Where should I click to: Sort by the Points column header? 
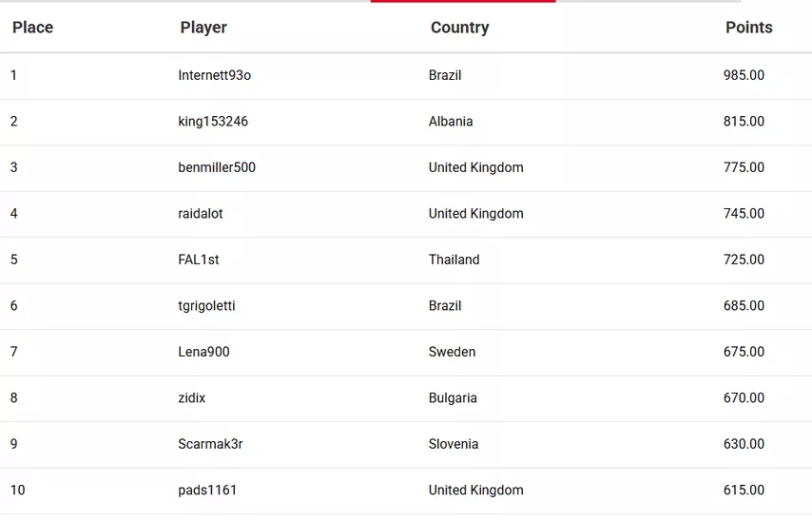[748, 28]
